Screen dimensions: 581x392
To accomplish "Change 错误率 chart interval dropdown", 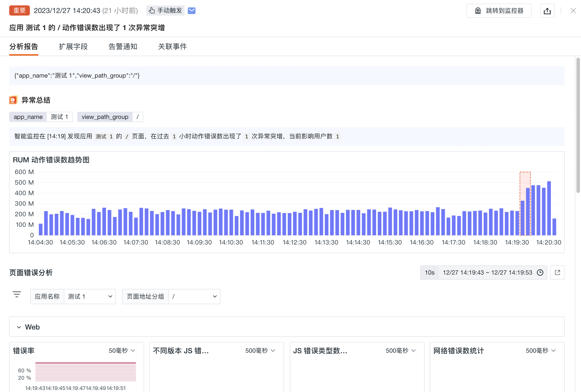I will [x=122, y=351].
